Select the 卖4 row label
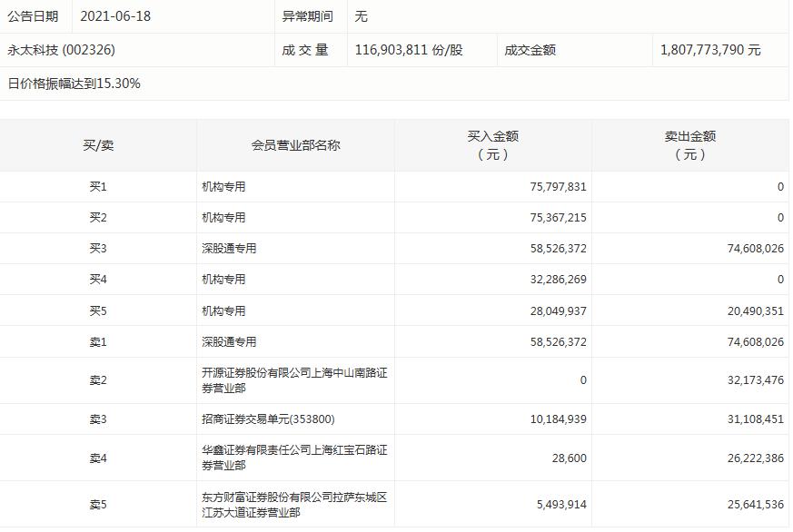 (98, 458)
